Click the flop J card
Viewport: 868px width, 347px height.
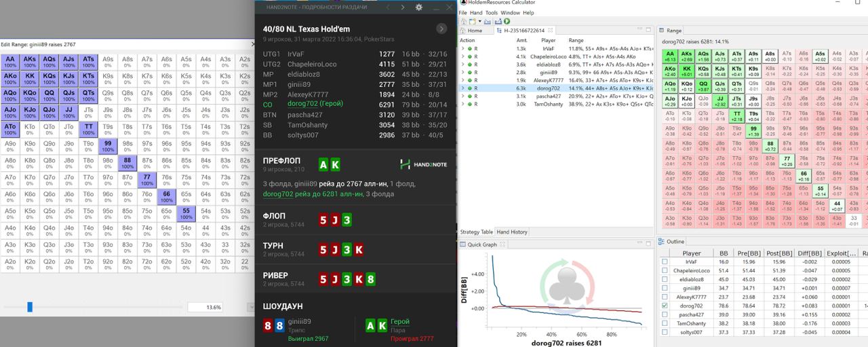(336, 220)
